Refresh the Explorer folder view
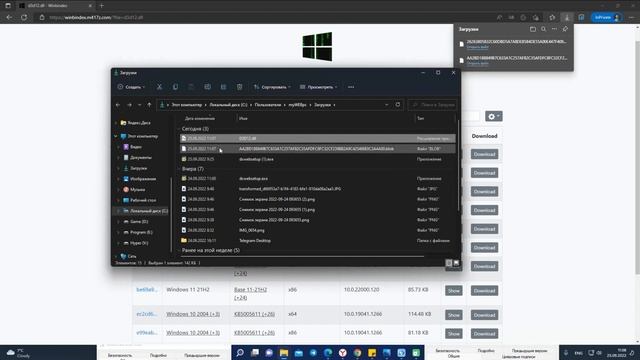 click(398, 105)
